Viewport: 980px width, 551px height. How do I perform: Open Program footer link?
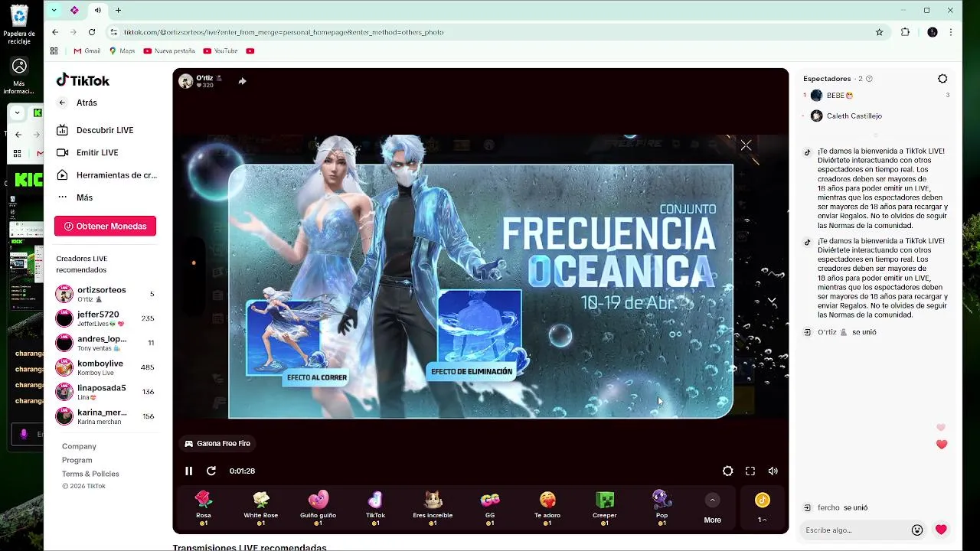click(77, 460)
